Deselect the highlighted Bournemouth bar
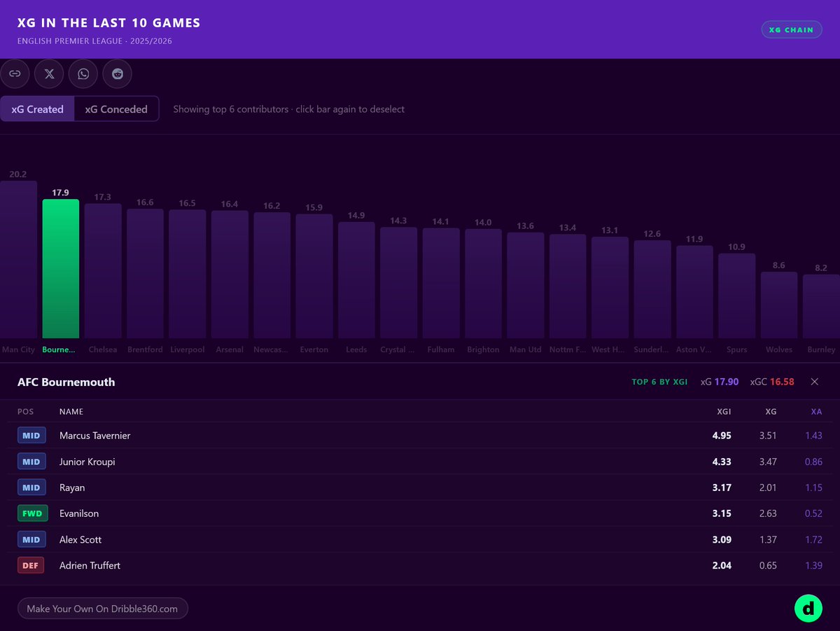840x631 pixels. click(x=61, y=269)
